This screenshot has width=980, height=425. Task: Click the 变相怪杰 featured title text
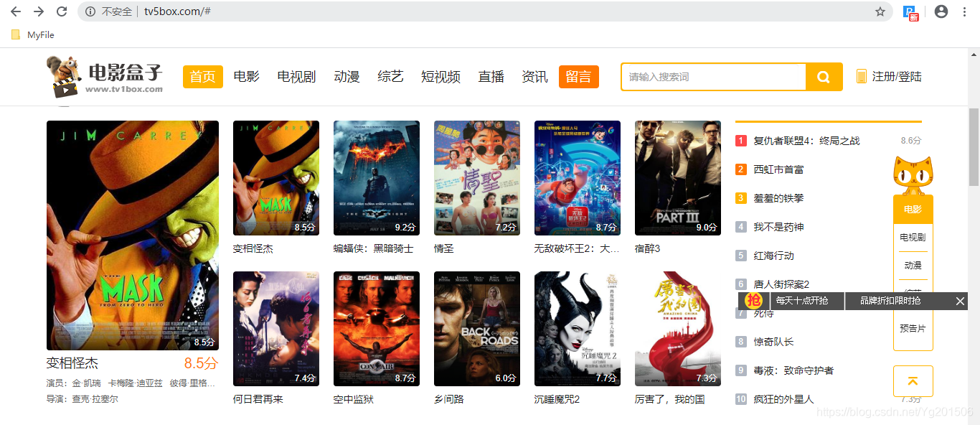click(72, 363)
